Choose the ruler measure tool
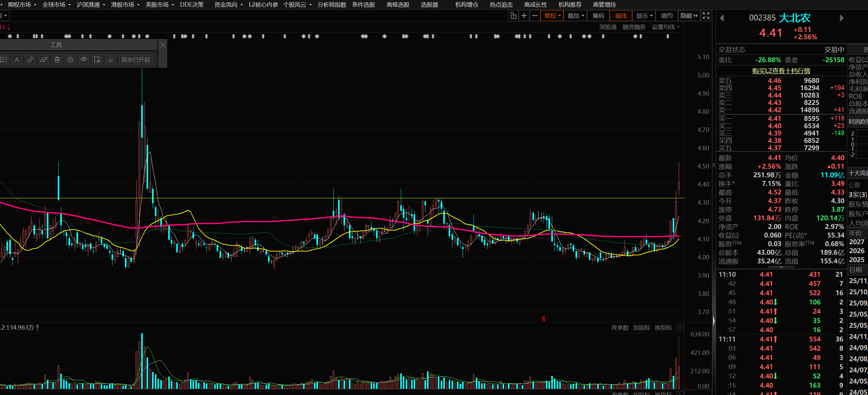 [30, 60]
